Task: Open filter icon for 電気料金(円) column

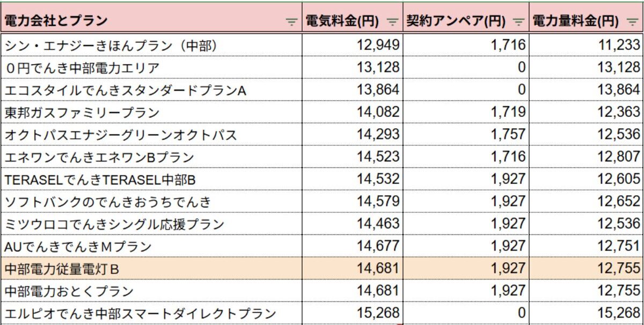Action: point(393,22)
